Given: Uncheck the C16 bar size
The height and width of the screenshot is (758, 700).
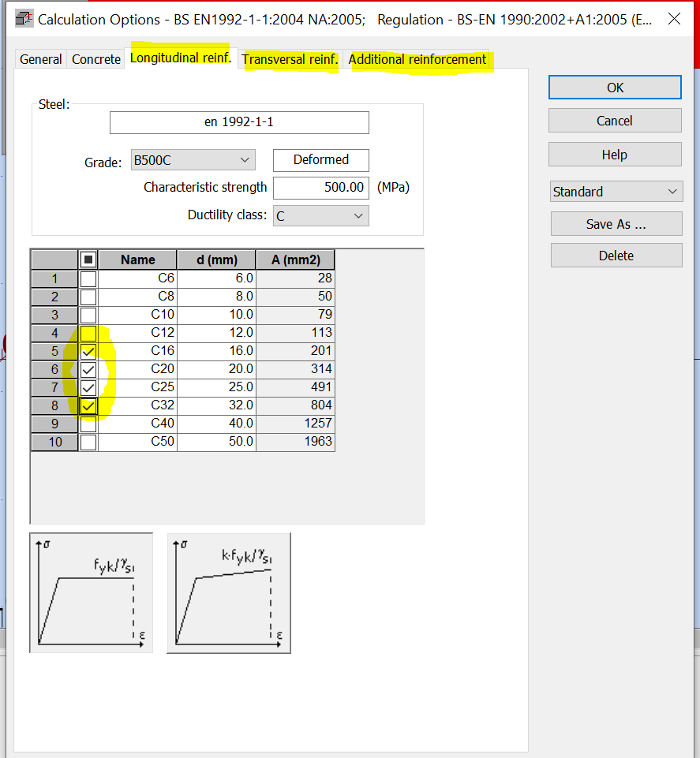Looking at the screenshot, I should pyautogui.click(x=88, y=350).
